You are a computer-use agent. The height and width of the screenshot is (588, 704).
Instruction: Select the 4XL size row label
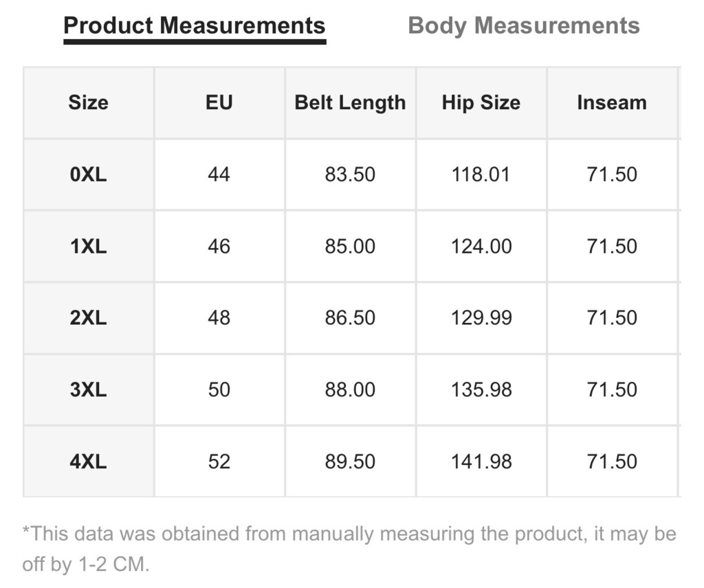click(x=89, y=461)
